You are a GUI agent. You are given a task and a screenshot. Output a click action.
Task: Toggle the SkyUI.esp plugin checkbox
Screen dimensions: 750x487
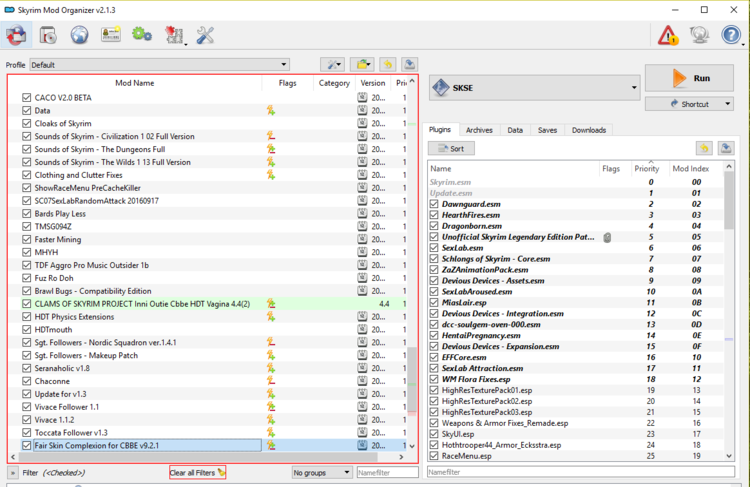(x=434, y=434)
